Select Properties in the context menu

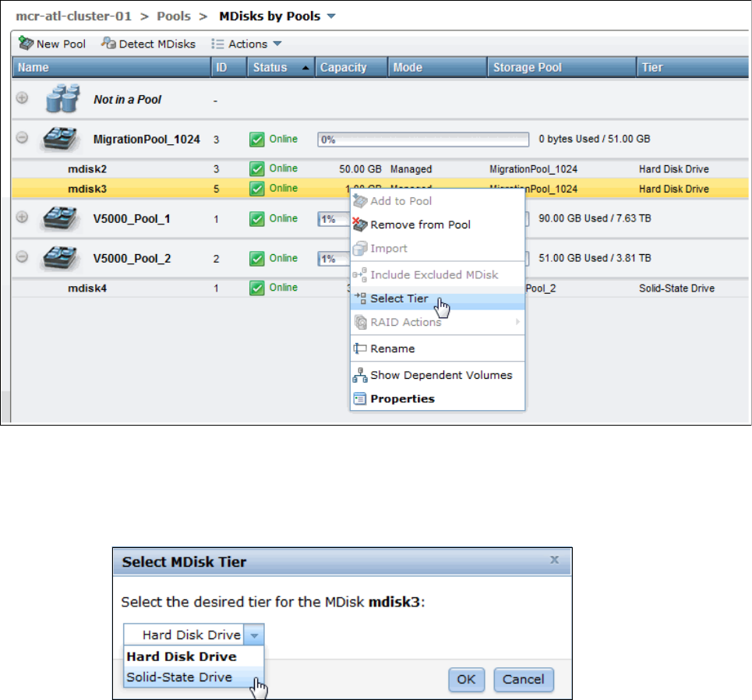coord(402,398)
